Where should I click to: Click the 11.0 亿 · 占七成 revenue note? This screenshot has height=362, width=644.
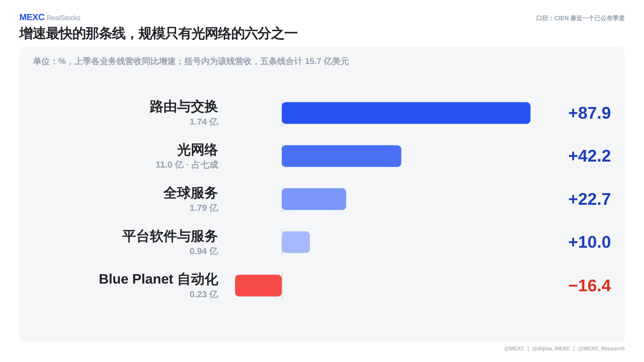tap(187, 165)
